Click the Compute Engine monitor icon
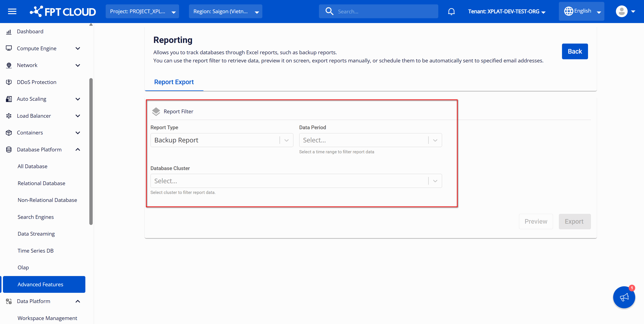 click(x=9, y=48)
